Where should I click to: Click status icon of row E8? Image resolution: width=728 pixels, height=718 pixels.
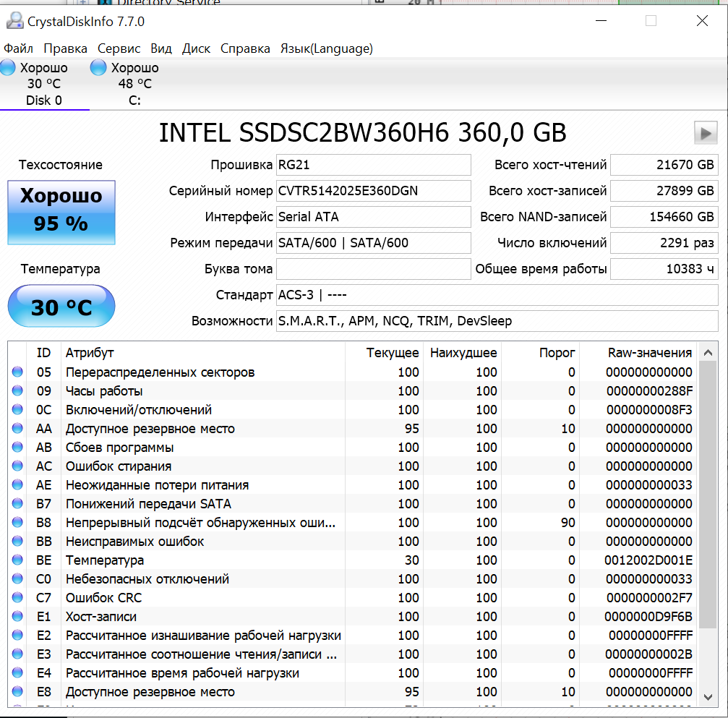pos(17,691)
